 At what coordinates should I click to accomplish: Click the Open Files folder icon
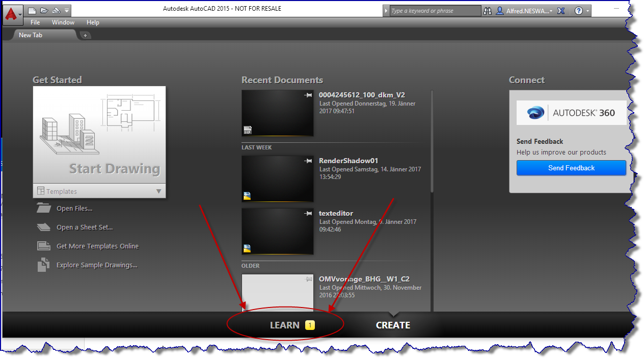(44, 208)
